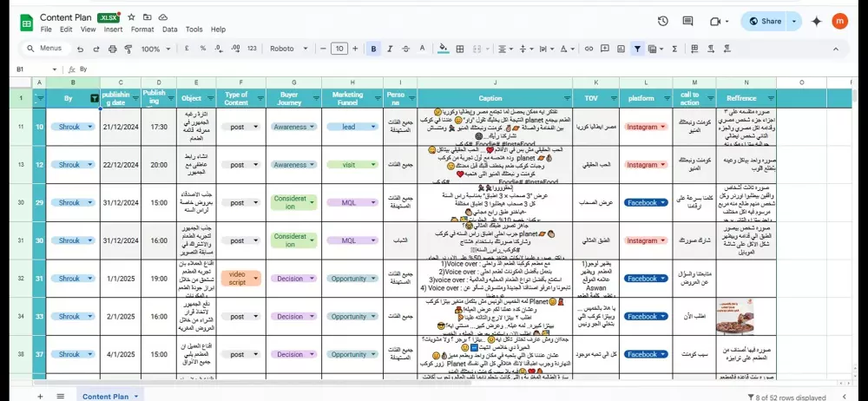
Task: Select the Content Plan sheet tab
Action: 109,396
